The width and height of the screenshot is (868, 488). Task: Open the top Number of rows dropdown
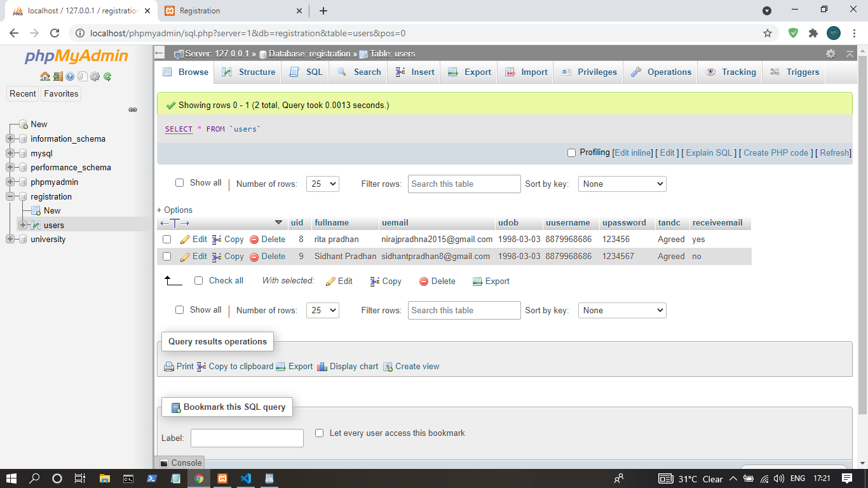click(322, 184)
